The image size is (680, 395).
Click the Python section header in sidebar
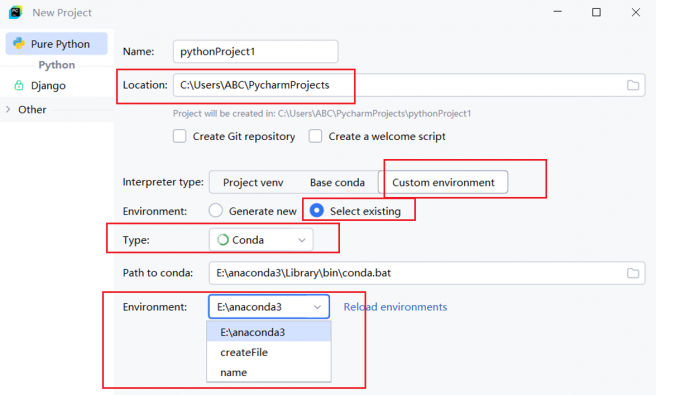pyautogui.click(x=57, y=65)
